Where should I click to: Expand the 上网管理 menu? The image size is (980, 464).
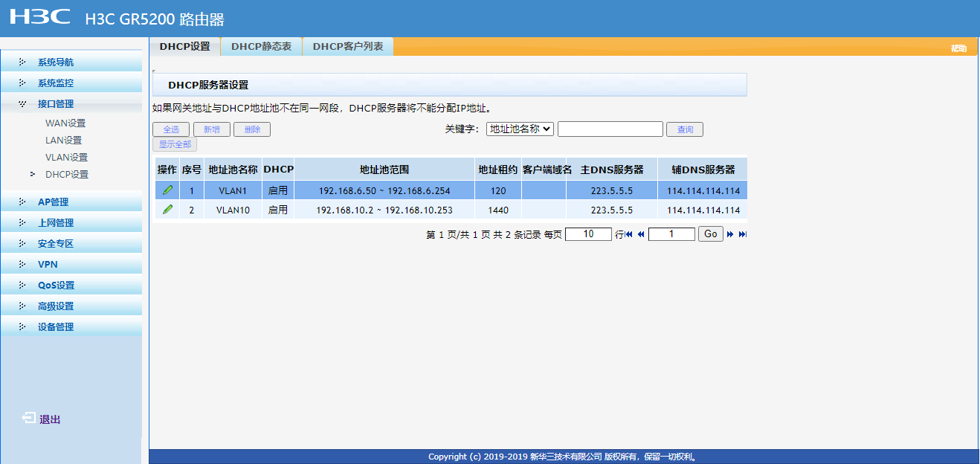point(71,223)
